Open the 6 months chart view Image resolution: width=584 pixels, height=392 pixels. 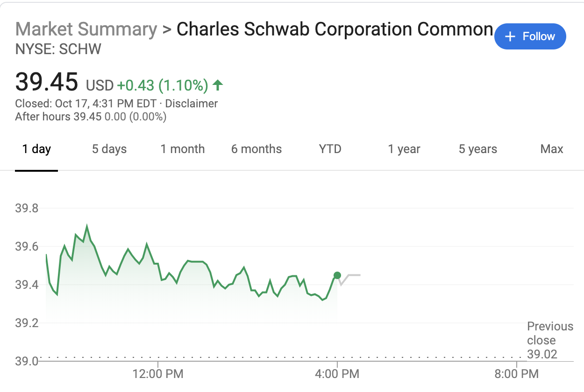pos(256,149)
